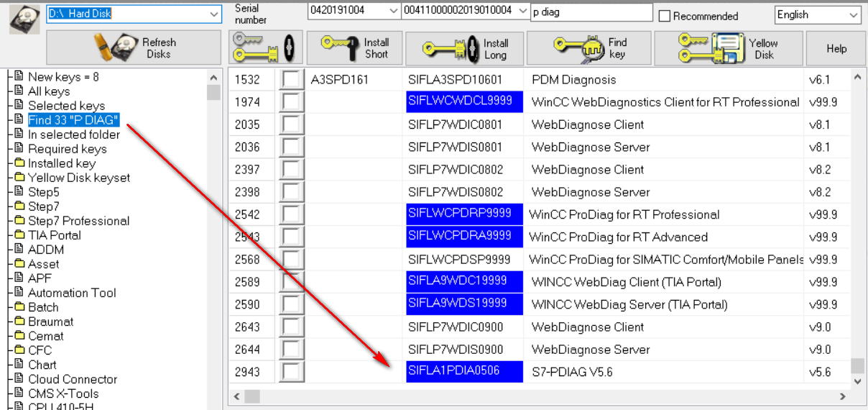
Task: Open the 00411000002019010004 serial dropdown
Action: tap(522, 10)
